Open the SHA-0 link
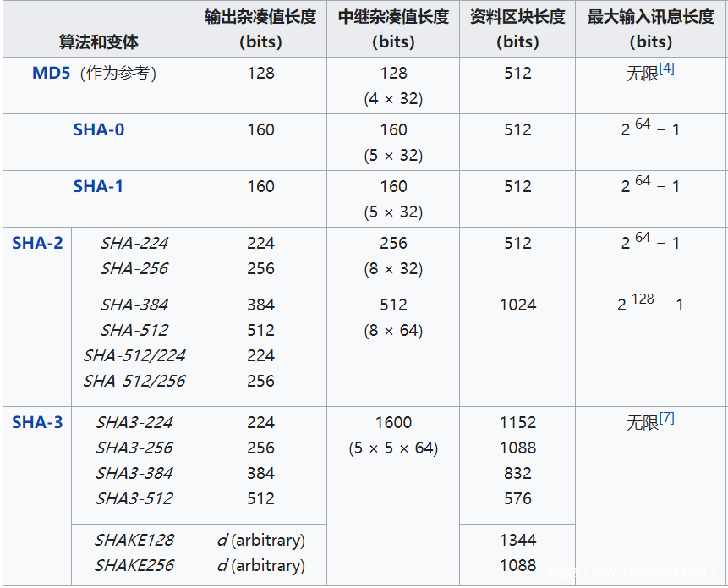Screen dimensions: 728x588 point(98,129)
